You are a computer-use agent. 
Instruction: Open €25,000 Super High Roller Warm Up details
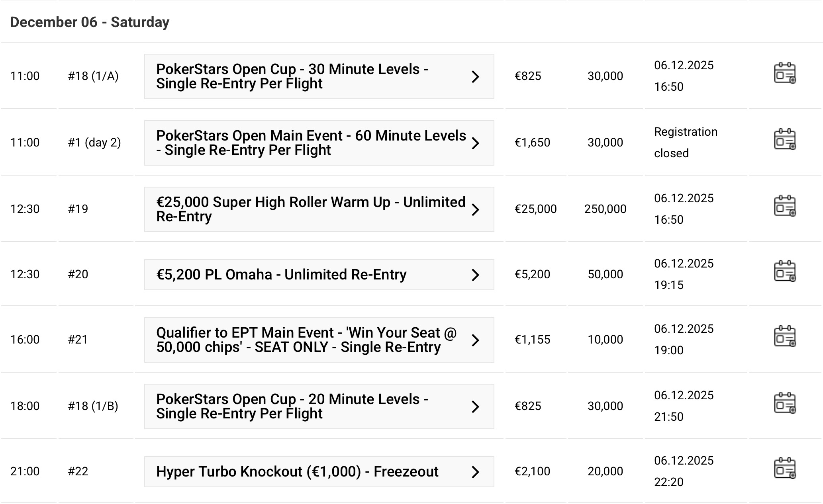tap(311, 209)
